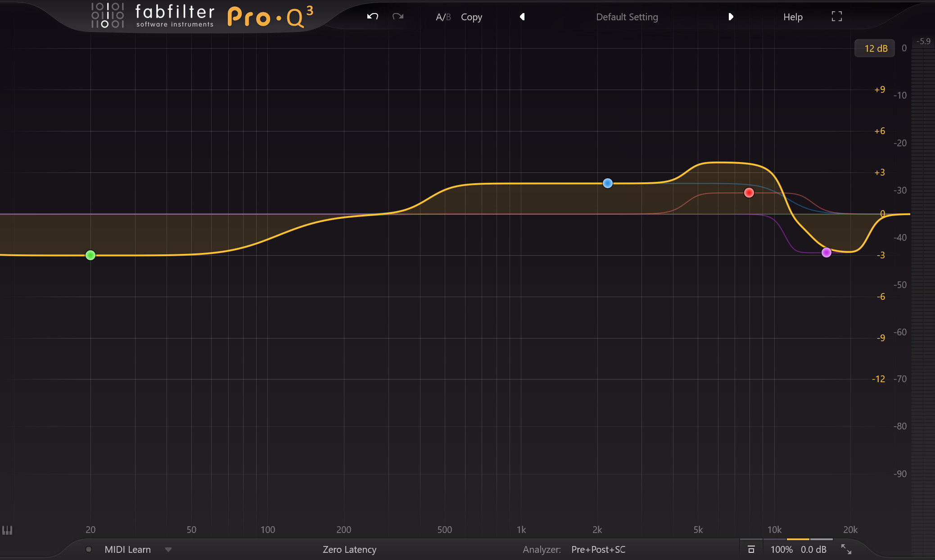Image resolution: width=935 pixels, height=560 pixels.
Task: Open Analyzer Pre+Post+SC settings
Action: 598,550
